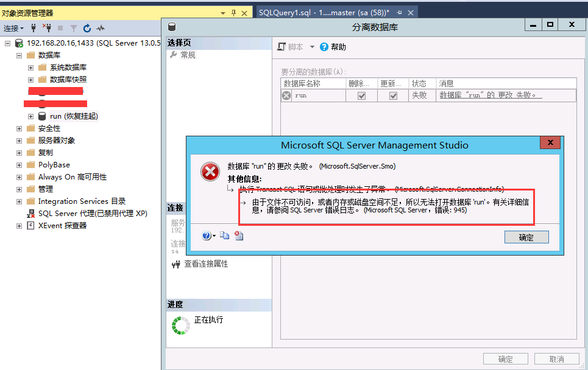Image resolution: width=588 pixels, height=370 pixels.
Task: Copy the error message text icon
Action: pyautogui.click(x=225, y=236)
